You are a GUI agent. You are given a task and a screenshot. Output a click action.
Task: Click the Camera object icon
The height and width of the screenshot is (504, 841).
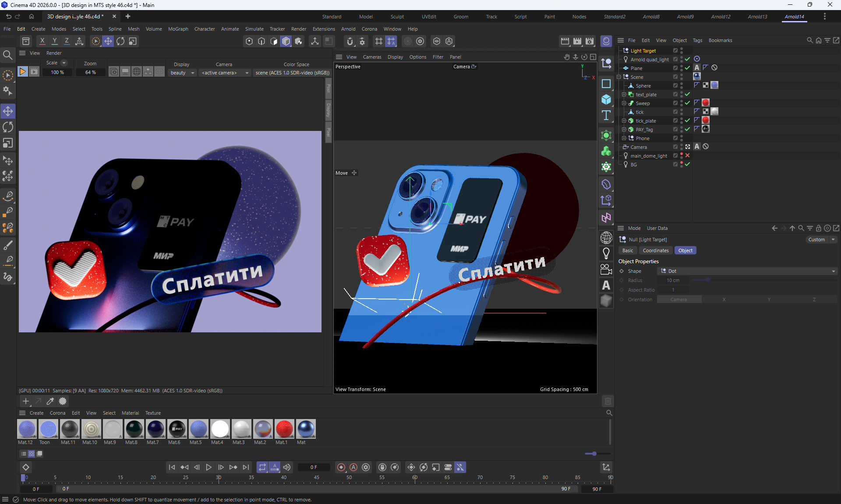[x=606, y=269]
